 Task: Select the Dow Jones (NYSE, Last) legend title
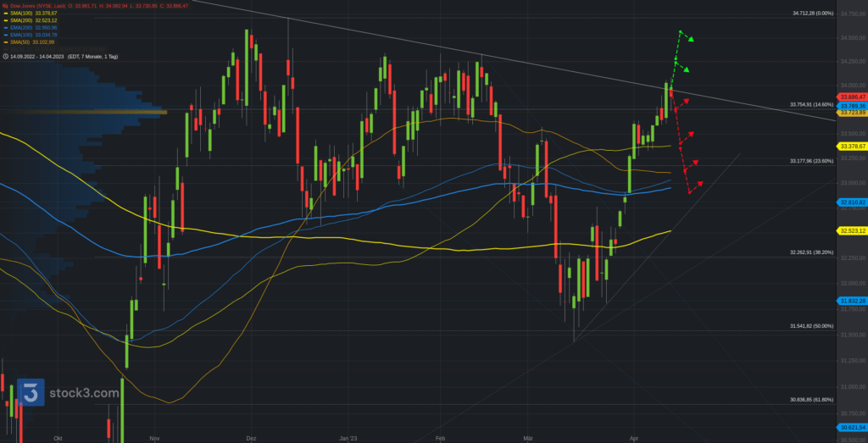[x=37, y=6]
